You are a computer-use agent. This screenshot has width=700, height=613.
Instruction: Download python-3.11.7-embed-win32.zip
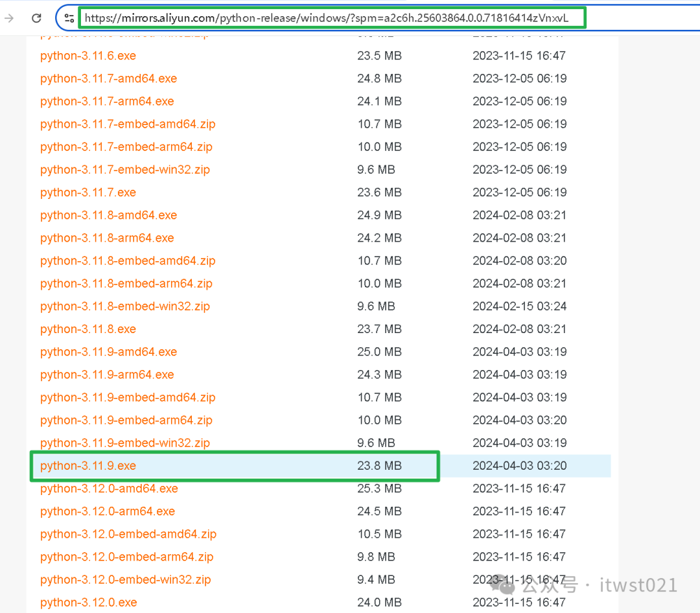[x=125, y=170]
